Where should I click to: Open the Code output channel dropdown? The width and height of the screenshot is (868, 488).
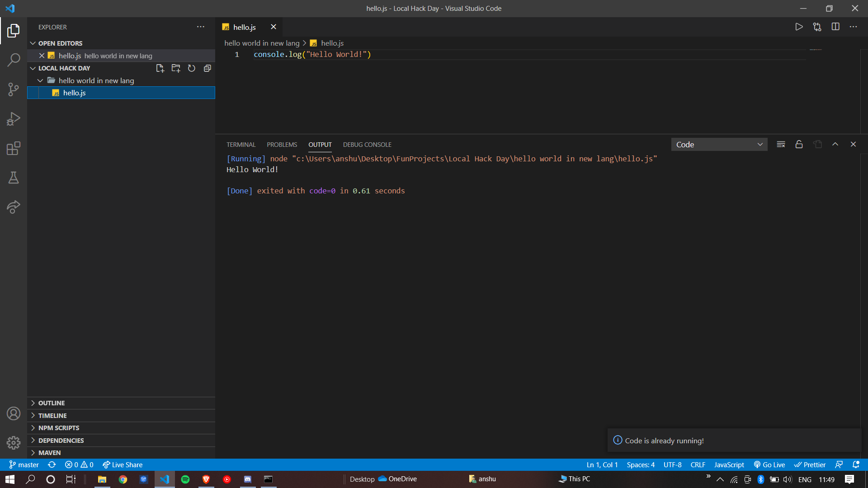click(x=719, y=145)
